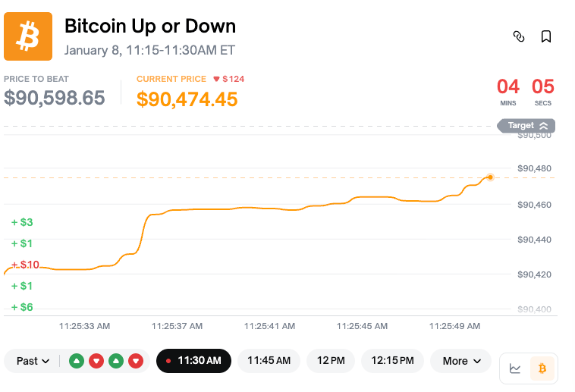This screenshot has height=392, width=575.
Task: Switch to the 11:45 AM time slot
Action: (x=269, y=361)
